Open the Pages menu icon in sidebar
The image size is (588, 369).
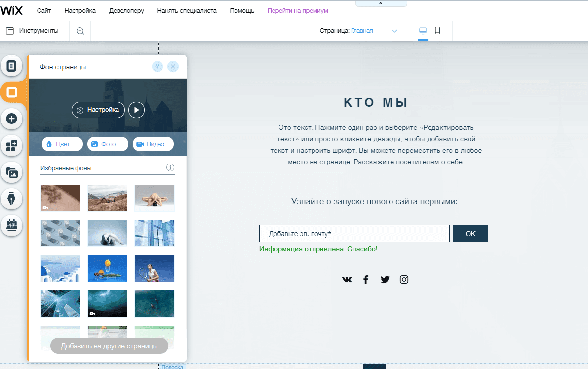11,66
